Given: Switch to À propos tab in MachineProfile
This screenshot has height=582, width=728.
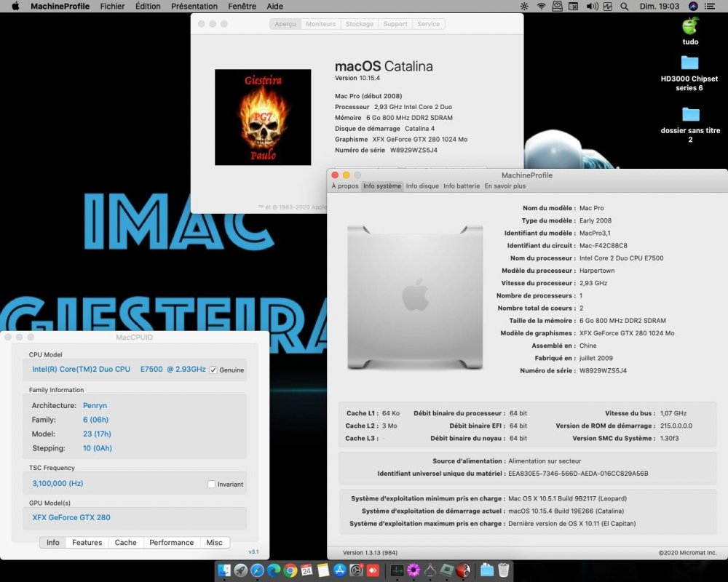Looking at the screenshot, I should point(345,186).
